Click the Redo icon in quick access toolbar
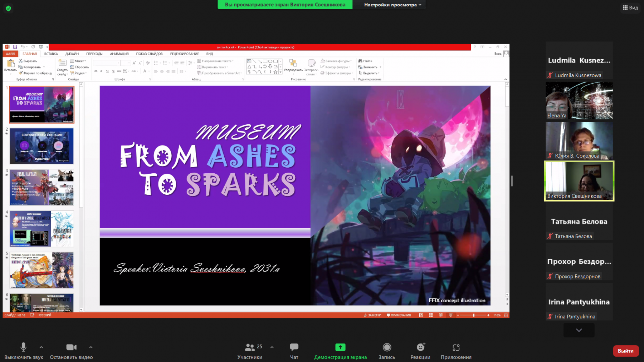The image size is (644, 362). tap(33, 47)
